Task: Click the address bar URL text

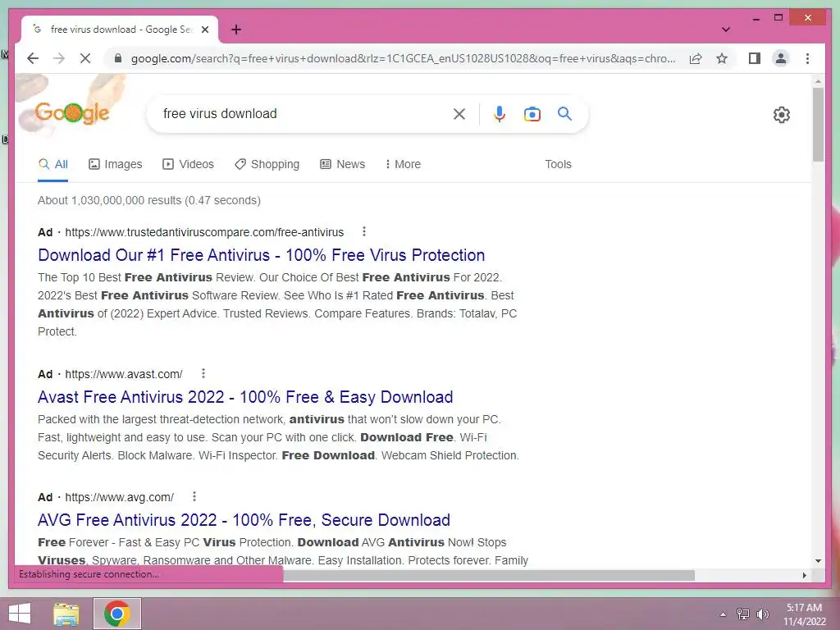Action: [403, 58]
